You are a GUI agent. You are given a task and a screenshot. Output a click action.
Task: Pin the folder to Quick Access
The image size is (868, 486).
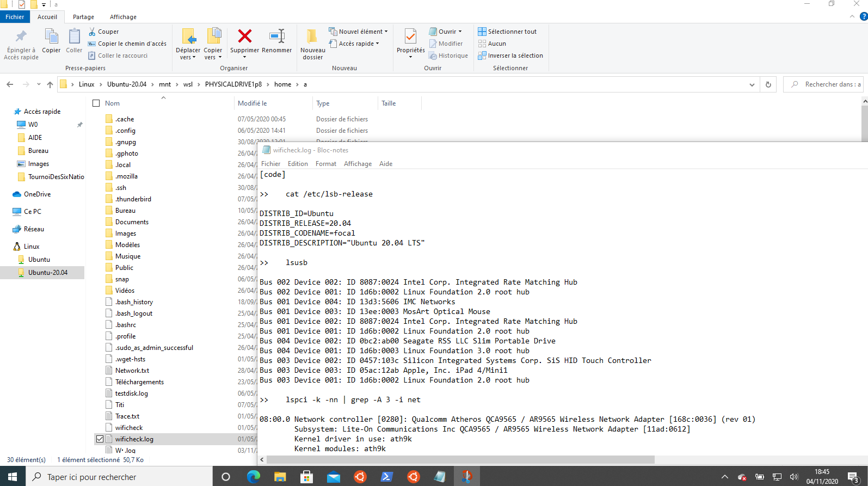(x=21, y=45)
